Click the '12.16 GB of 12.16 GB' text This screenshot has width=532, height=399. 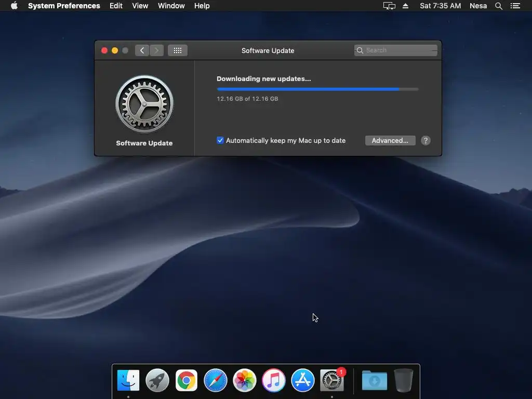(x=247, y=99)
